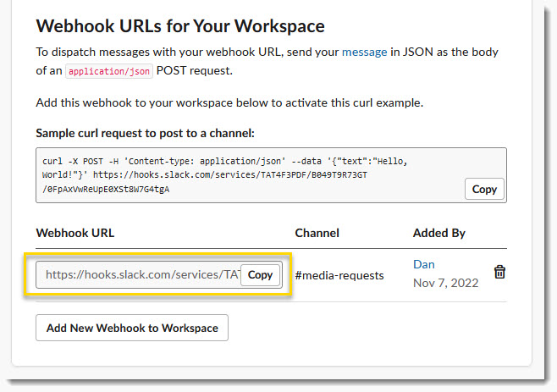
Task: Select the Webhook URLs for Your Workspace heading
Action: click(180, 26)
